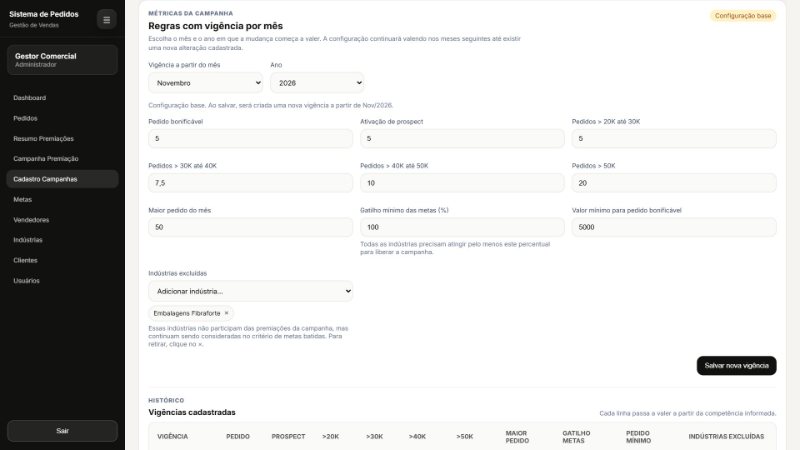
Task: Click the GATILHO METAS column header
Action: (x=576, y=437)
